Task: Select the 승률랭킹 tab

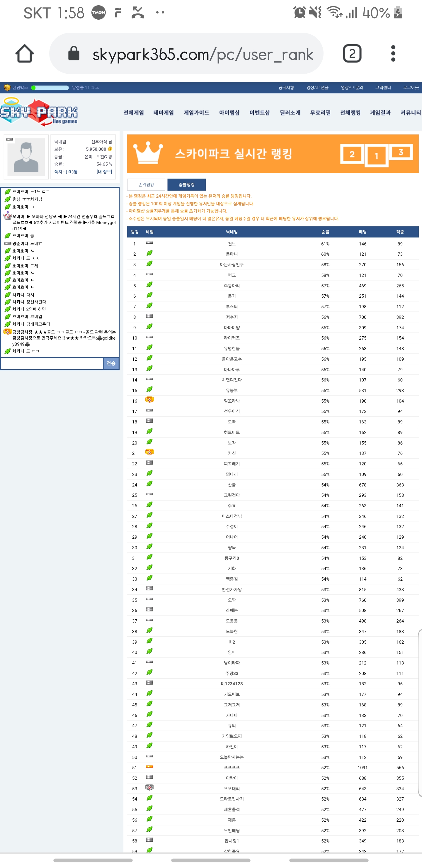Action: tap(186, 185)
